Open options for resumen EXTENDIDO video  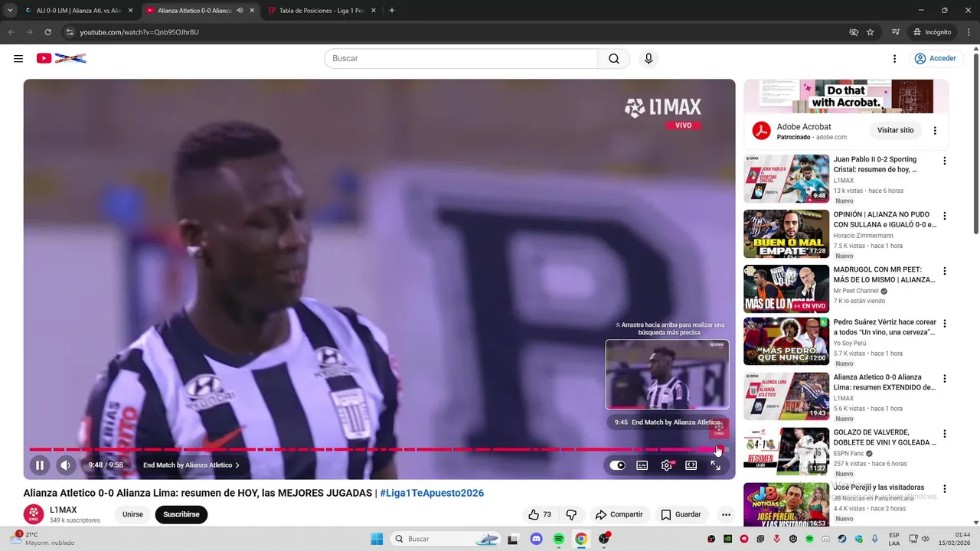point(944,378)
